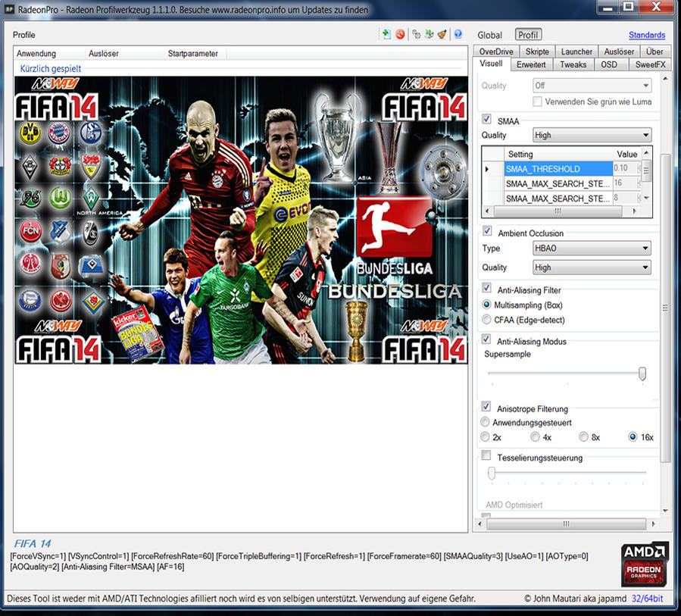Screen dimensions: 681x616
Task: Select 16x anisotropic filtering
Action: [x=633, y=436]
